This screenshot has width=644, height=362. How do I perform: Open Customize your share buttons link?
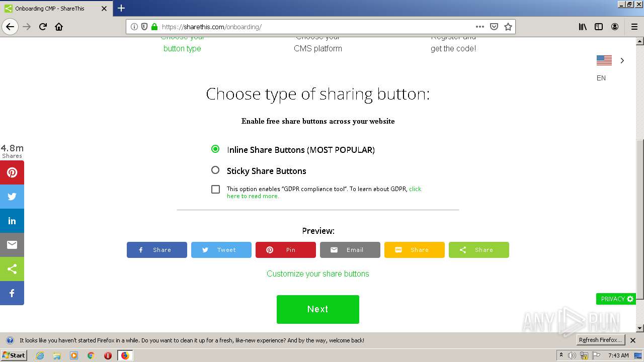pyautogui.click(x=318, y=274)
